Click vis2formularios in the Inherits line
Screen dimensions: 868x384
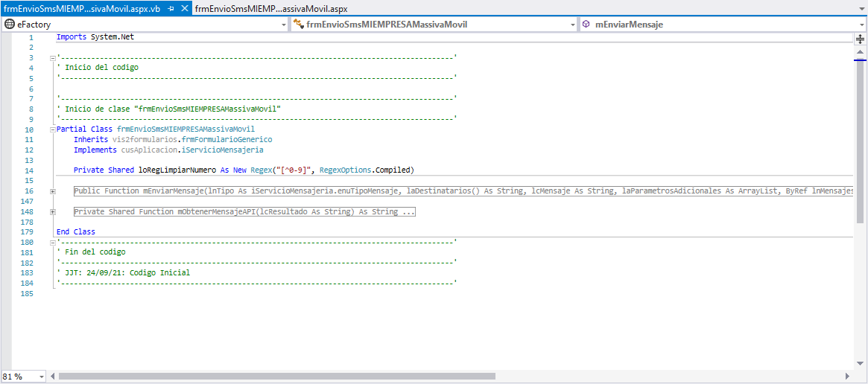pyautogui.click(x=144, y=139)
